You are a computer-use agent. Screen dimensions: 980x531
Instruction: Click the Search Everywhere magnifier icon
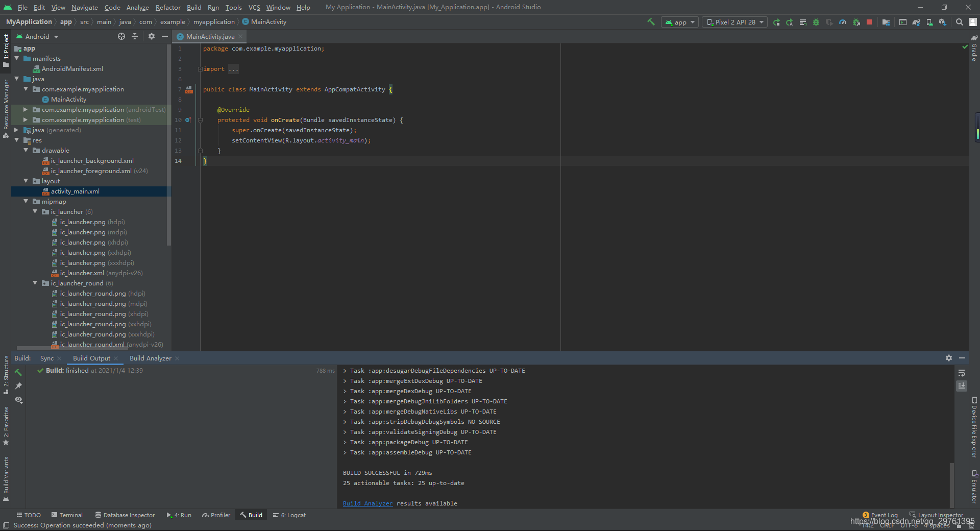960,22
